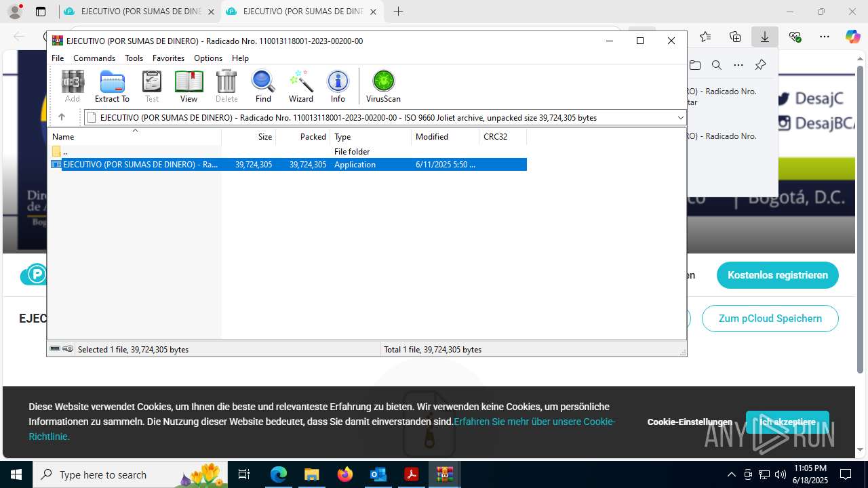The height and width of the screenshot is (488, 868).
Task: Open the browser tab actions icon
Action: pyautogui.click(x=40, y=12)
